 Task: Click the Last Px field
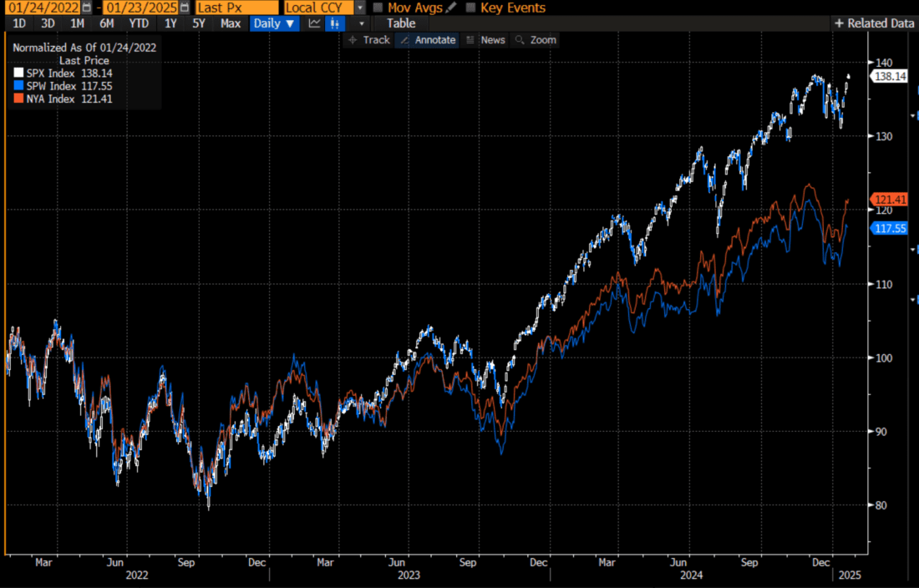pyautogui.click(x=236, y=8)
